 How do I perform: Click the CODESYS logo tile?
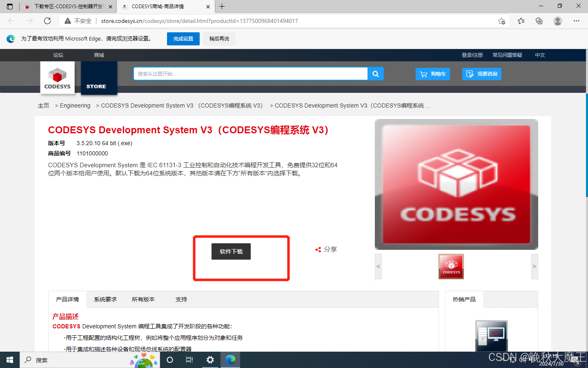(x=58, y=78)
